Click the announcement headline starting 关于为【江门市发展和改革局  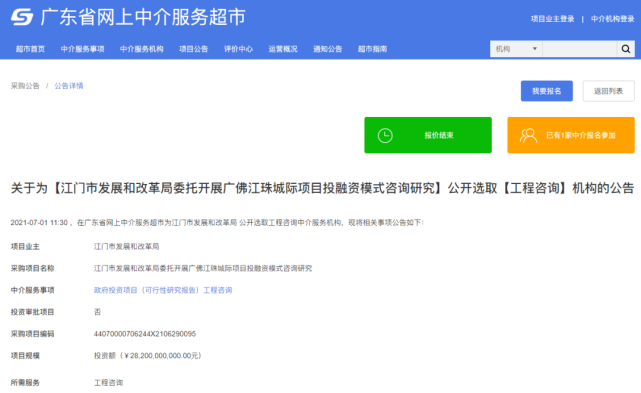[x=322, y=188]
